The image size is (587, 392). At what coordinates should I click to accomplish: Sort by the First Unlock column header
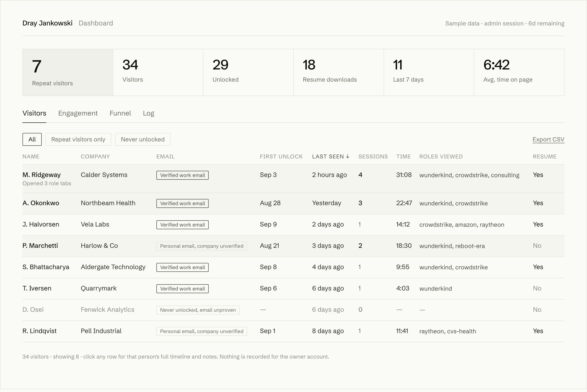[x=281, y=157]
